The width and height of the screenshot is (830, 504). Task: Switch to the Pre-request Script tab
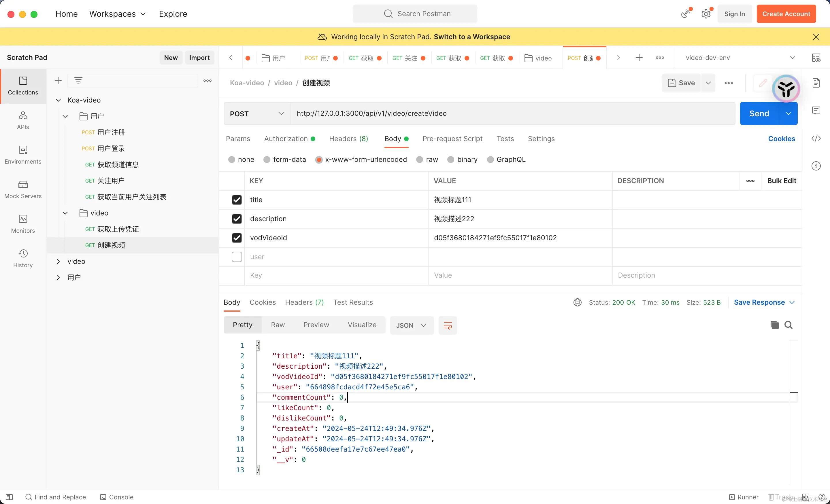[452, 139]
